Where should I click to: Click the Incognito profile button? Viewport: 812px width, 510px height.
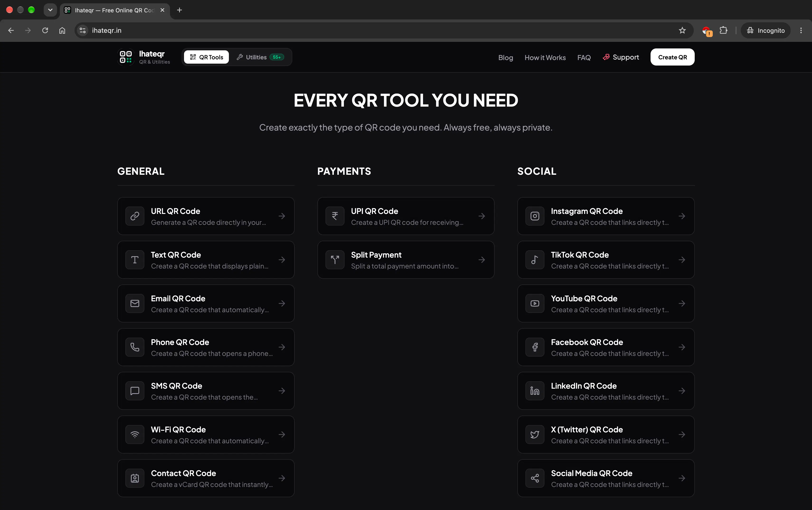pos(765,30)
